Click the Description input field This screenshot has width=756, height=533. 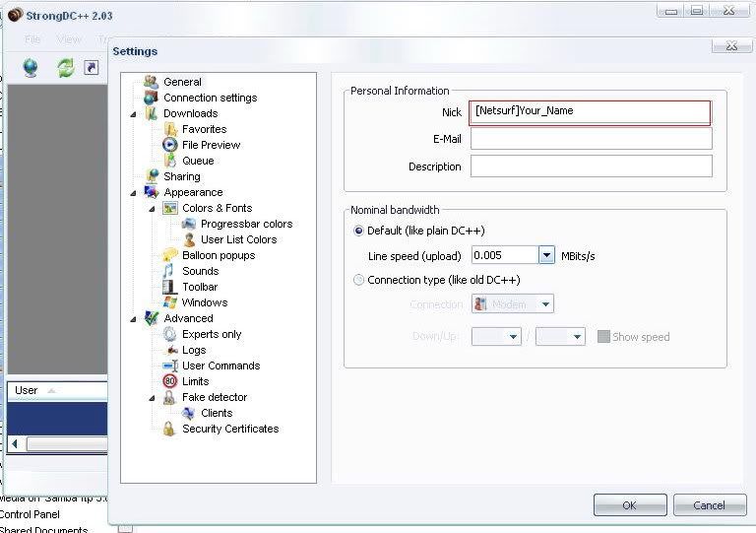(591, 166)
